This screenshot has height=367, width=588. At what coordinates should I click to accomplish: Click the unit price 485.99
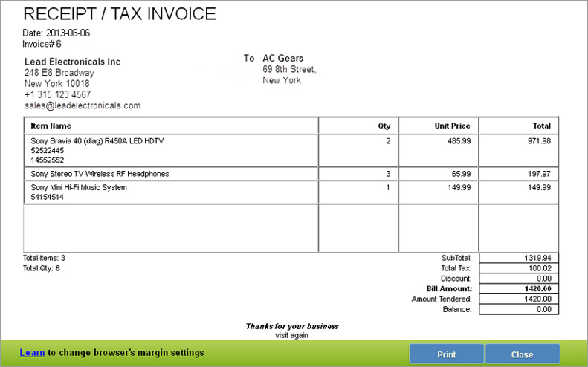(459, 141)
